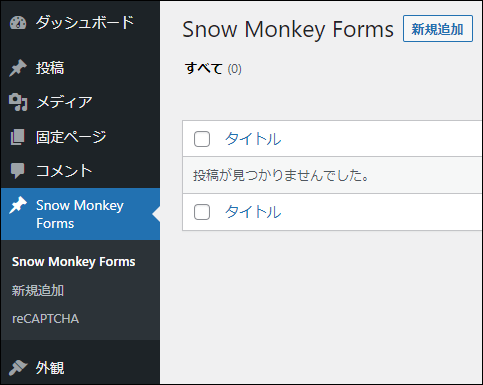Screen dimensions: 483x385
Task: Click the Snow Monkey Forms pin icon
Action: click(18, 205)
